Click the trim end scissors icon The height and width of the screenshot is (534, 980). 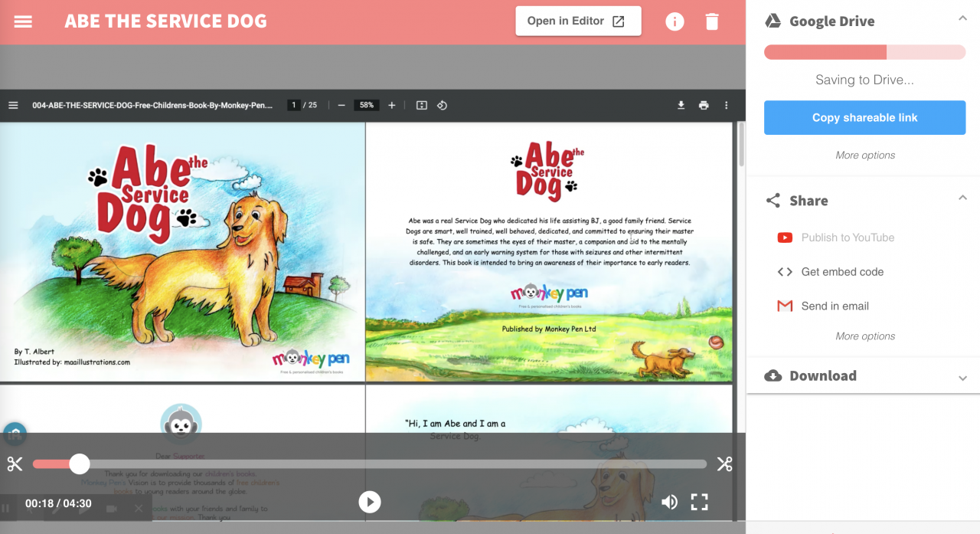pos(724,464)
